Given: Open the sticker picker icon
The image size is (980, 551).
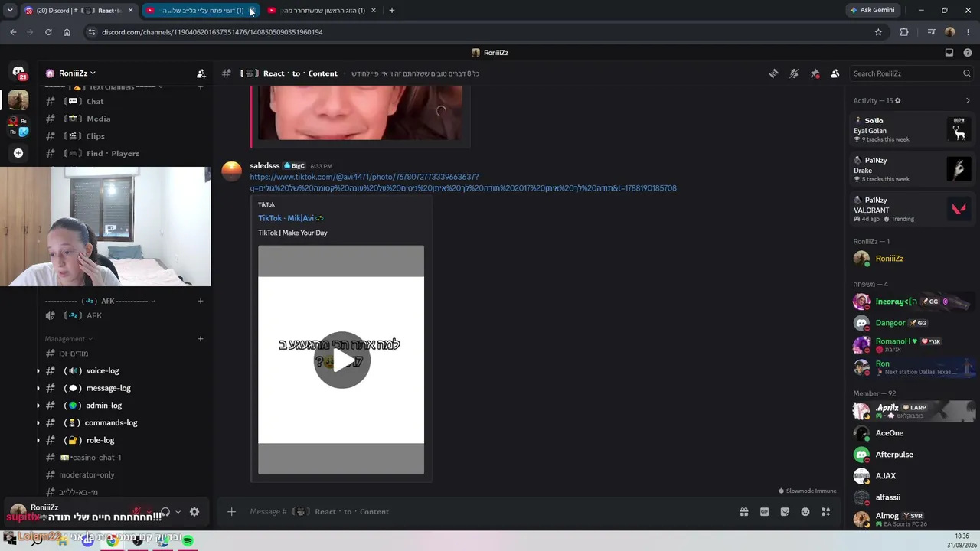Looking at the screenshot, I should 785,512.
